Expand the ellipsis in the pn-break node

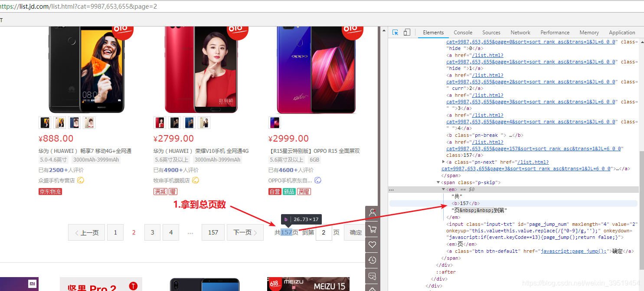point(511,135)
